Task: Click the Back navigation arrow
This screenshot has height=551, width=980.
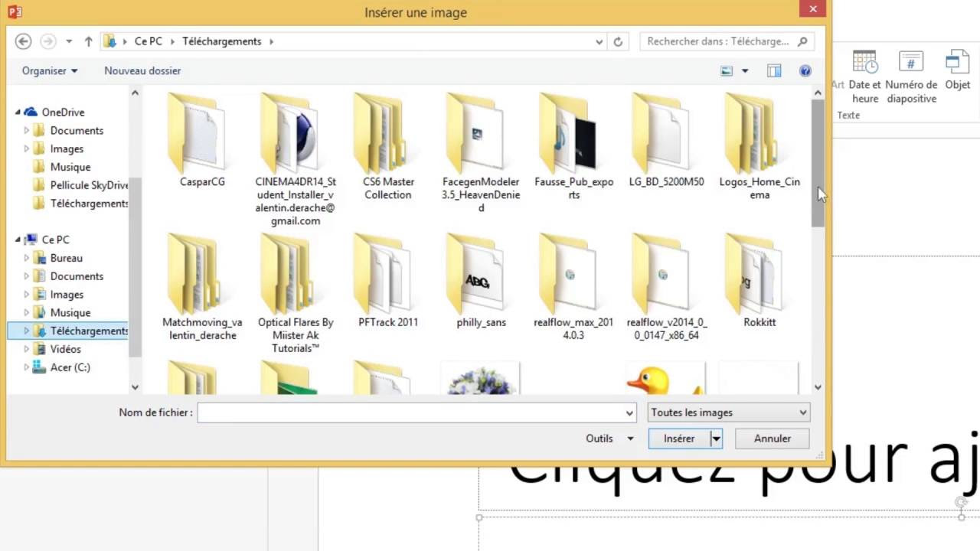Action: (x=23, y=41)
